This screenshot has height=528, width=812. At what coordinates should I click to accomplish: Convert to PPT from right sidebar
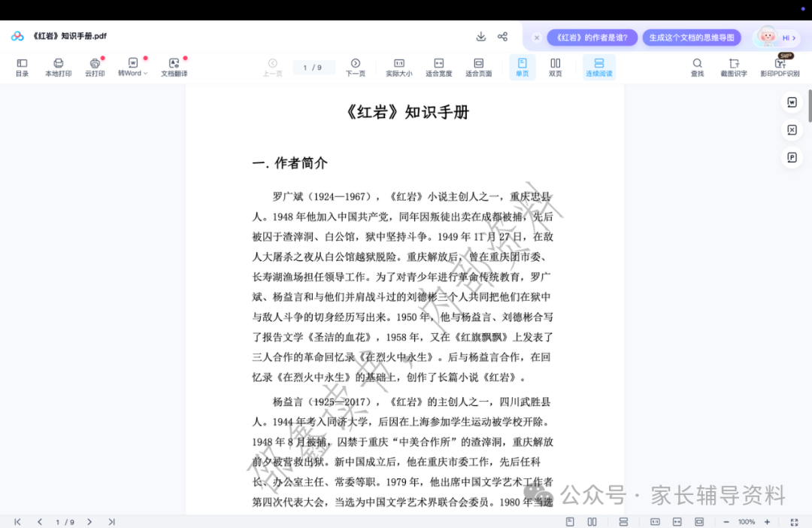coord(792,157)
